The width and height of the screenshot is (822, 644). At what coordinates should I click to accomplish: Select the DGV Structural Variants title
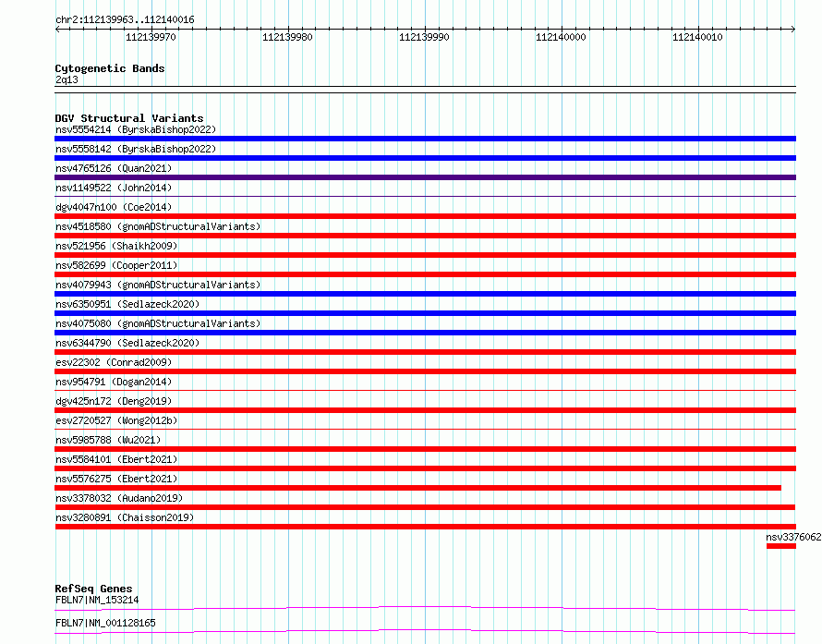129,118
